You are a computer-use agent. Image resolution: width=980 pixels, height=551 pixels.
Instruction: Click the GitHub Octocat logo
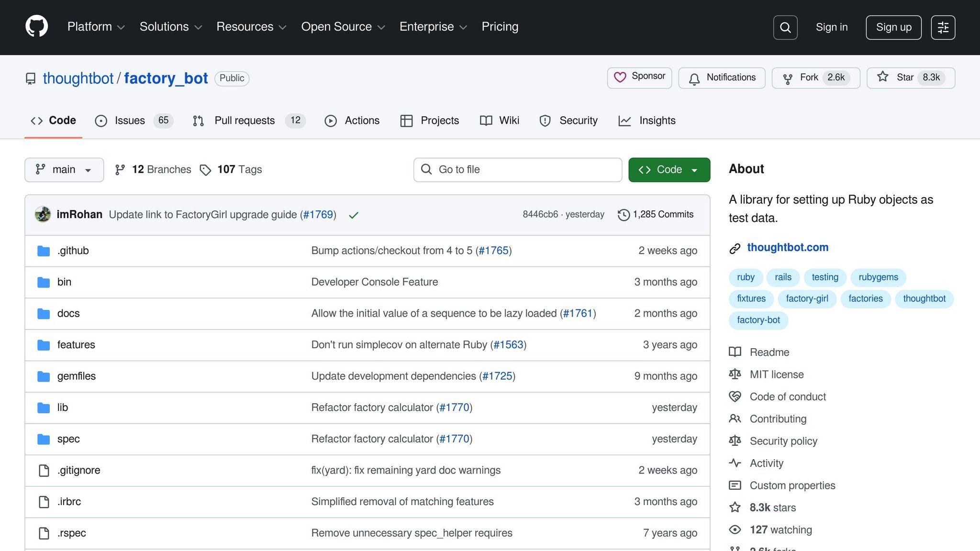(37, 27)
